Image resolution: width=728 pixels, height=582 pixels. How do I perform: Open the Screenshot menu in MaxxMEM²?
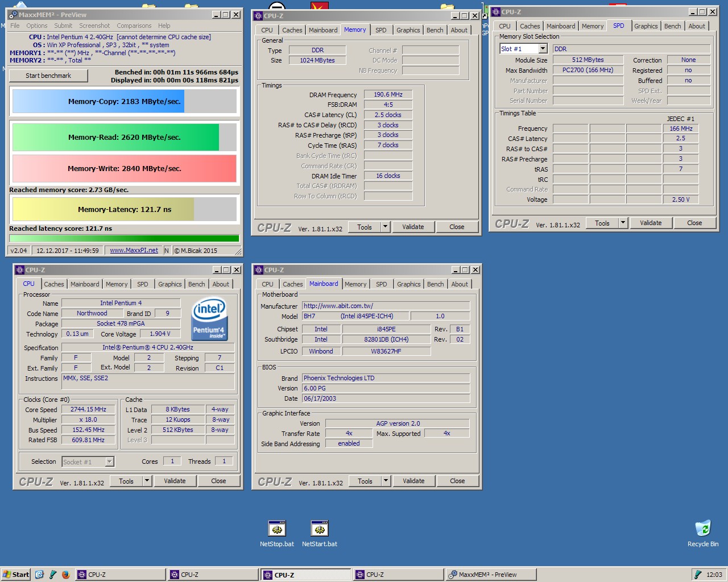[x=94, y=26]
